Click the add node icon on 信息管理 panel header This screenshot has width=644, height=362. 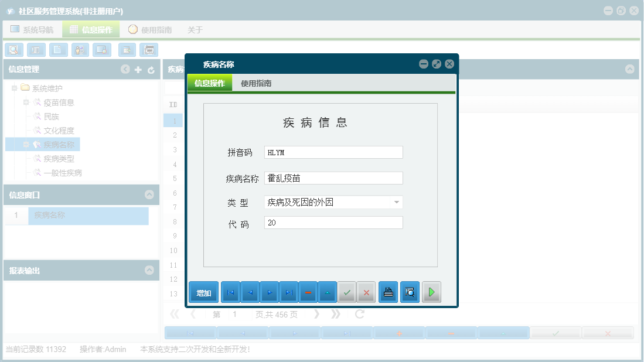coord(138,69)
